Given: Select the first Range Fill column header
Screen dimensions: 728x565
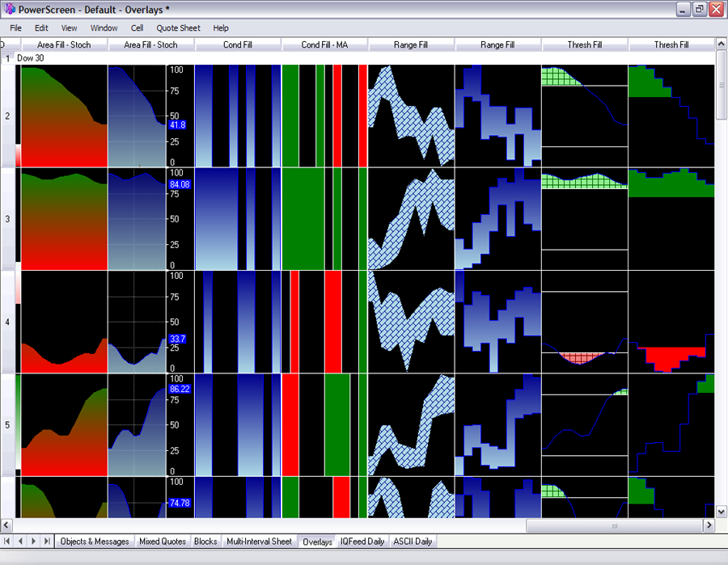Looking at the screenshot, I should [412, 44].
